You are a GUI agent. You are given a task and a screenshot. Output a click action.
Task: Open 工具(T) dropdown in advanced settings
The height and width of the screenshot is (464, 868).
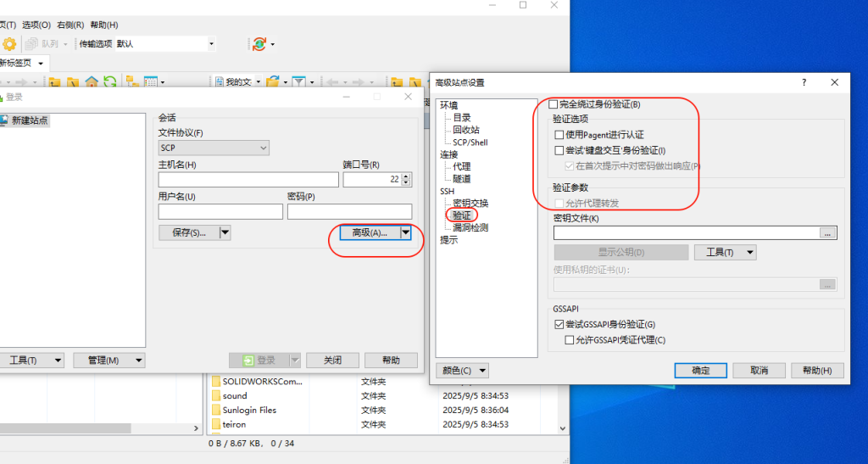point(726,253)
